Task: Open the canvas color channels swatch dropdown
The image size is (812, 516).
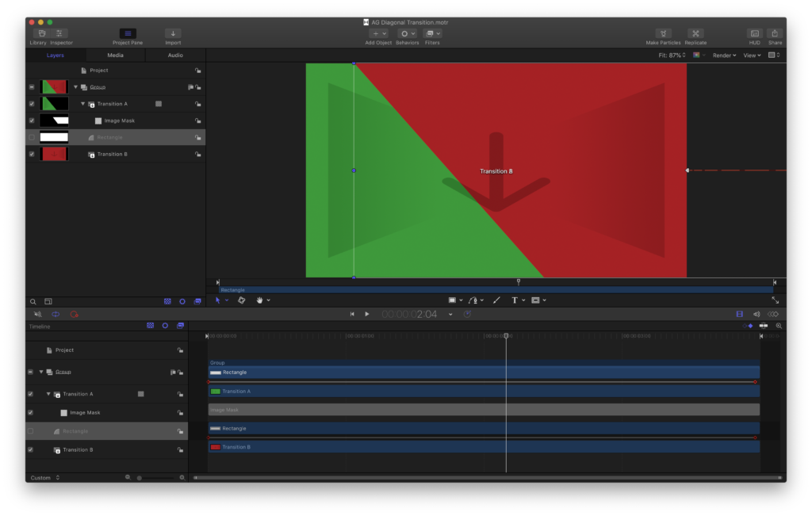Action: tap(699, 55)
